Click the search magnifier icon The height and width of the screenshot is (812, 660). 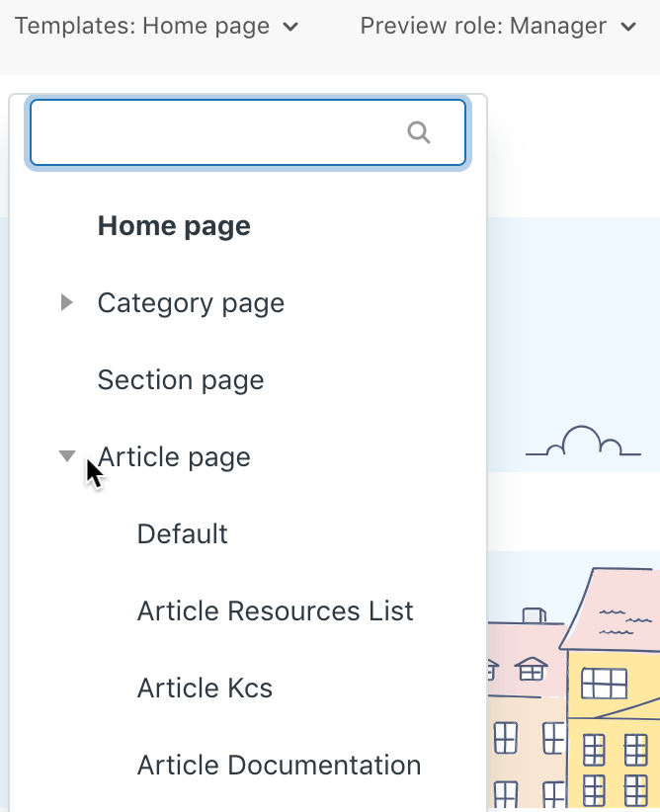click(x=420, y=131)
